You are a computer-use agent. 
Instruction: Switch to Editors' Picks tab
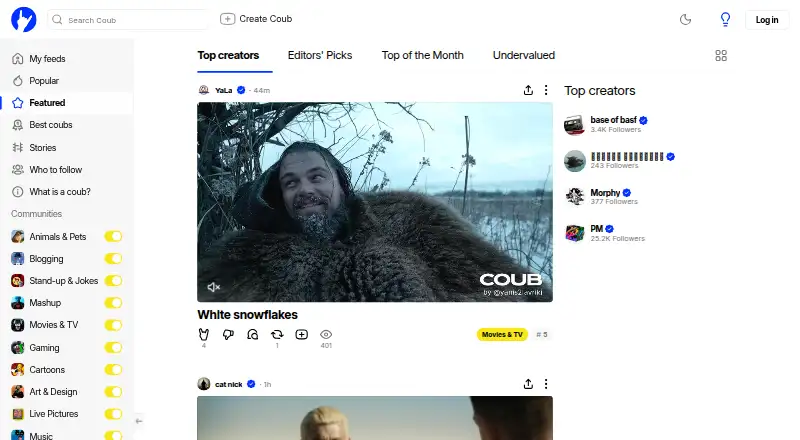320,55
